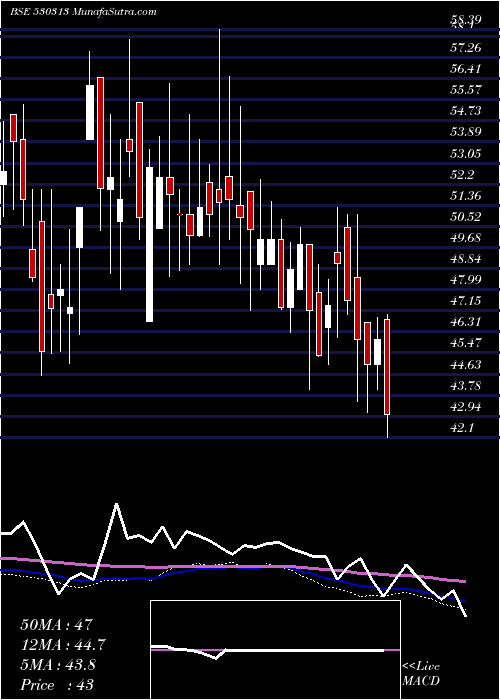Click the 42.94 price level label
This screenshot has height=700, width=500.
pos(466,407)
